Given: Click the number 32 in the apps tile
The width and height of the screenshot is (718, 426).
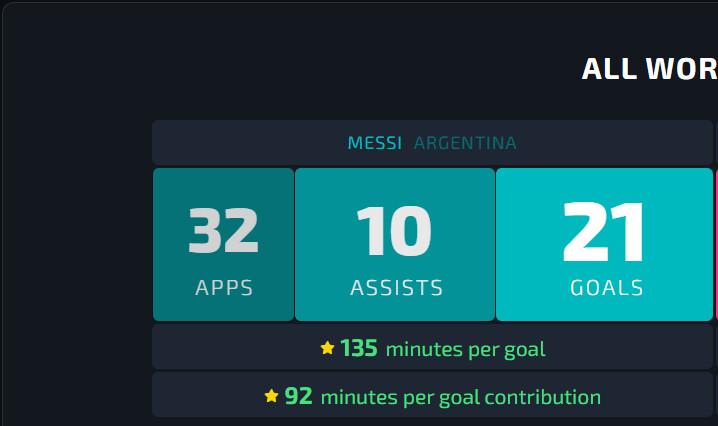Looking at the screenshot, I should coord(223,230).
